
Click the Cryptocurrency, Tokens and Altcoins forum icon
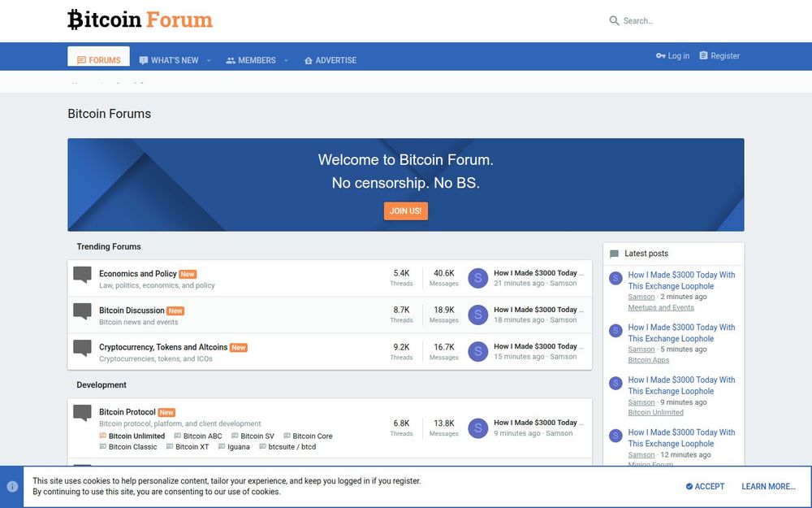[82, 349]
